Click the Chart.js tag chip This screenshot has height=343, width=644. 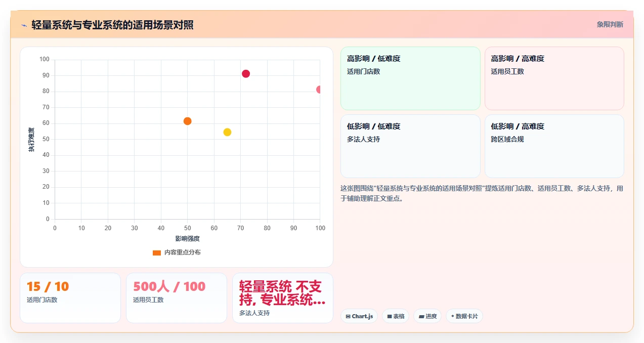pyautogui.click(x=359, y=316)
